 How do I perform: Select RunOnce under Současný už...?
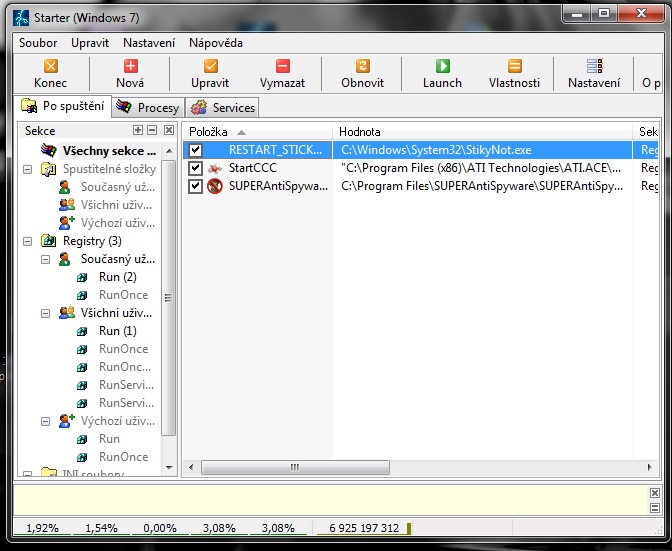click(x=123, y=295)
